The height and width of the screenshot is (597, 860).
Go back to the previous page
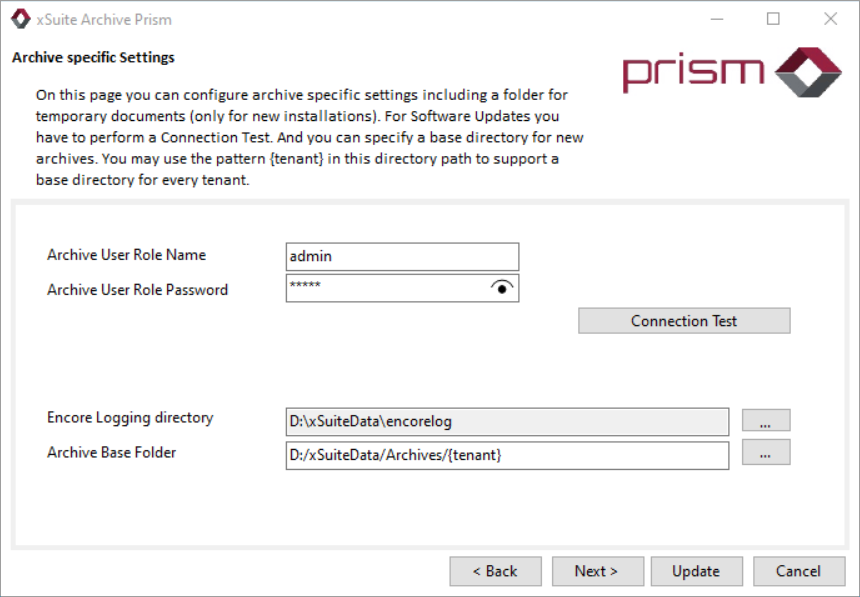pyautogui.click(x=496, y=571)
